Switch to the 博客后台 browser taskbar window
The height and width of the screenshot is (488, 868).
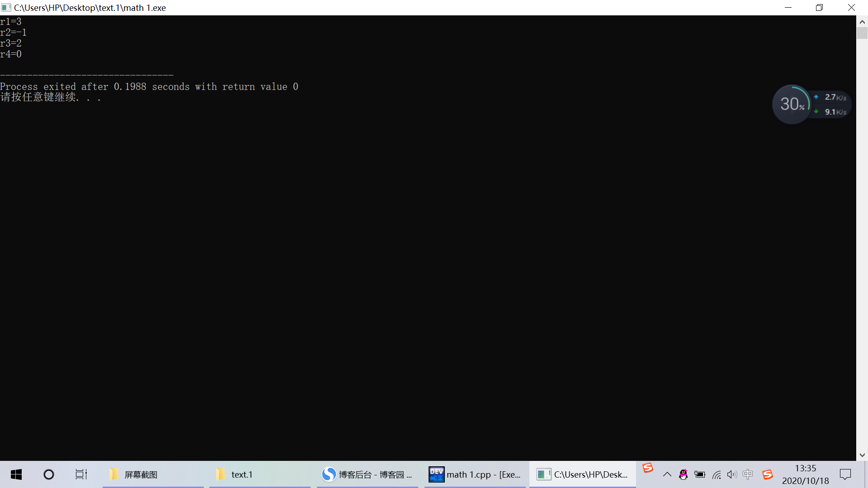pos(367,474)
